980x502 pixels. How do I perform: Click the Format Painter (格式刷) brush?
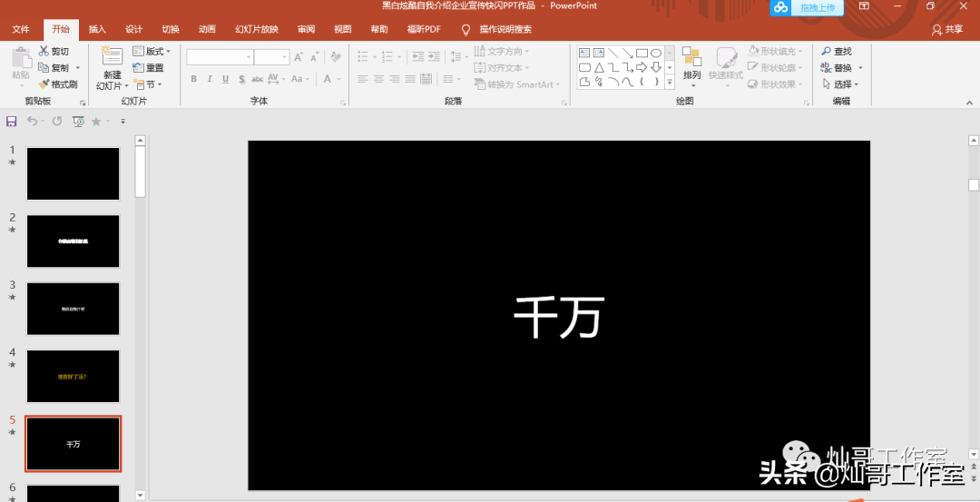point(44,84)
